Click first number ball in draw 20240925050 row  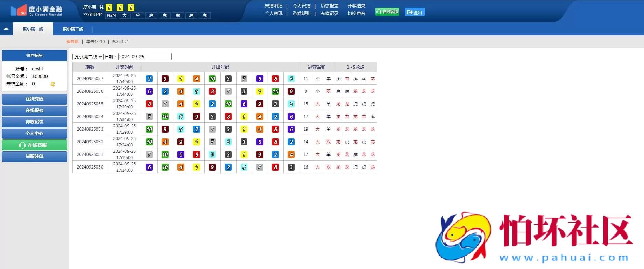[x=149, y=167]
